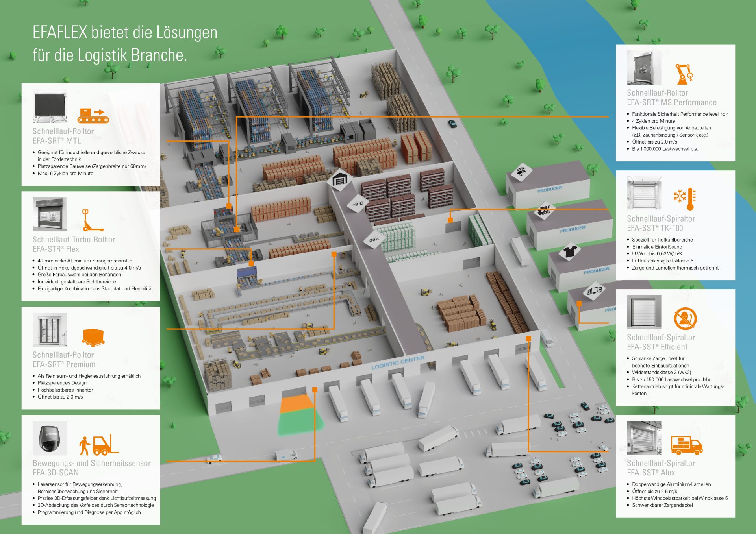
Task: Select the T-shirt icon on the producer building
Action: coord(569,251)
